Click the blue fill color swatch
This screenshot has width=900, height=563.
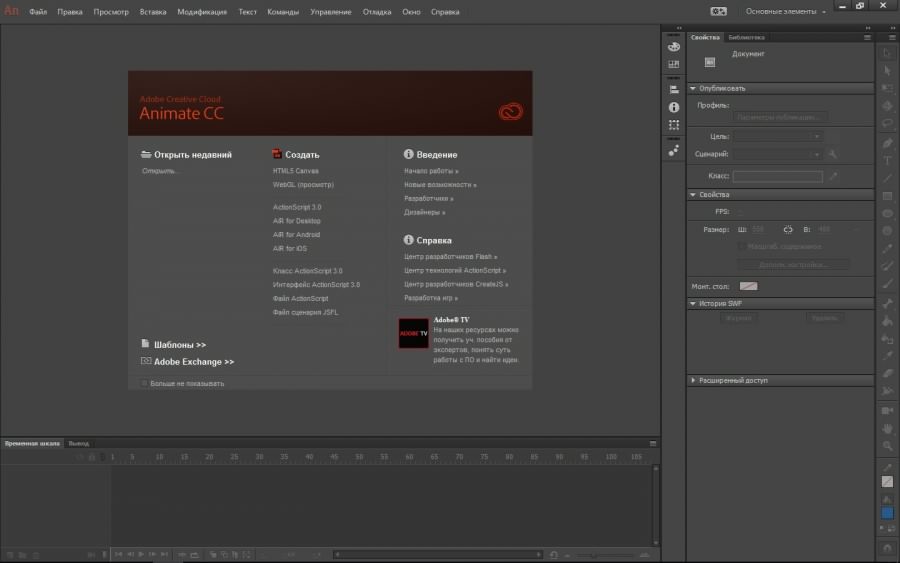[x=887, y=513]
